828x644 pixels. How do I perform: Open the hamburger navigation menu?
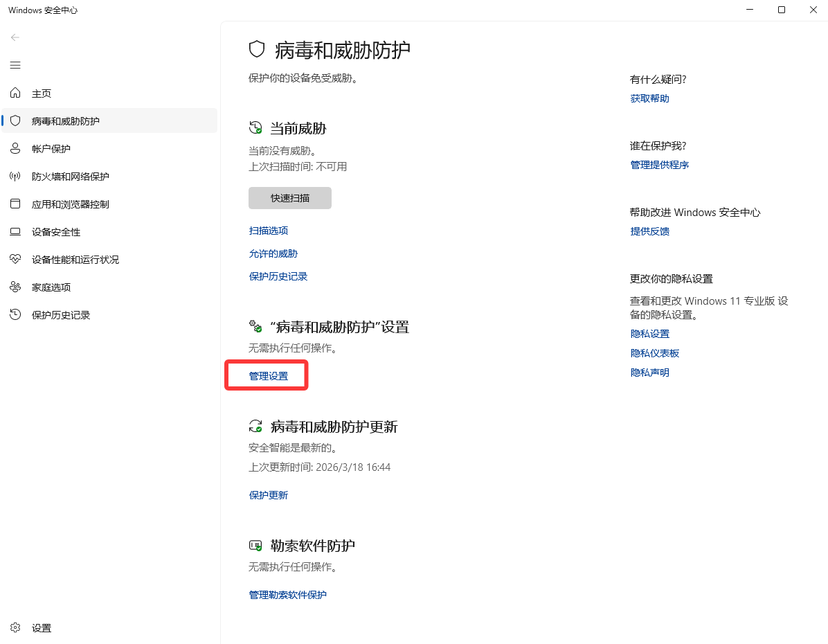(x=15, y=65)
